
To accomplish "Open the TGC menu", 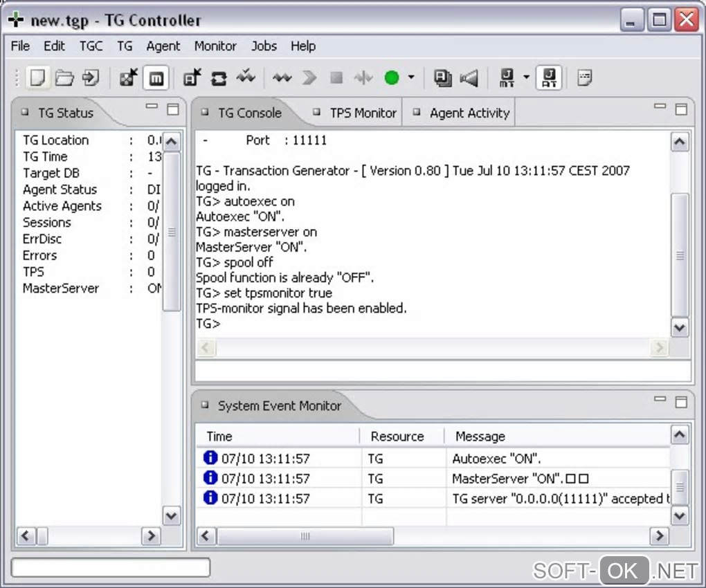I will coord(91,46).
